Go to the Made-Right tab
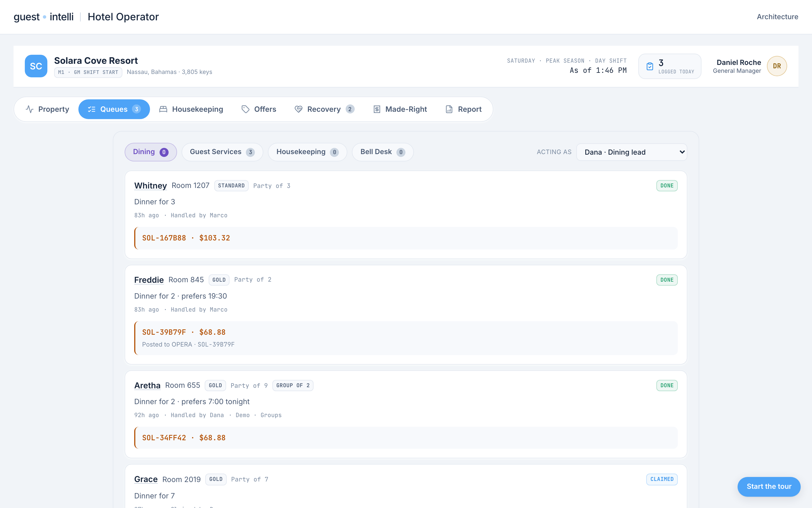This screenshot has height=508, width=812. [400, 109]
